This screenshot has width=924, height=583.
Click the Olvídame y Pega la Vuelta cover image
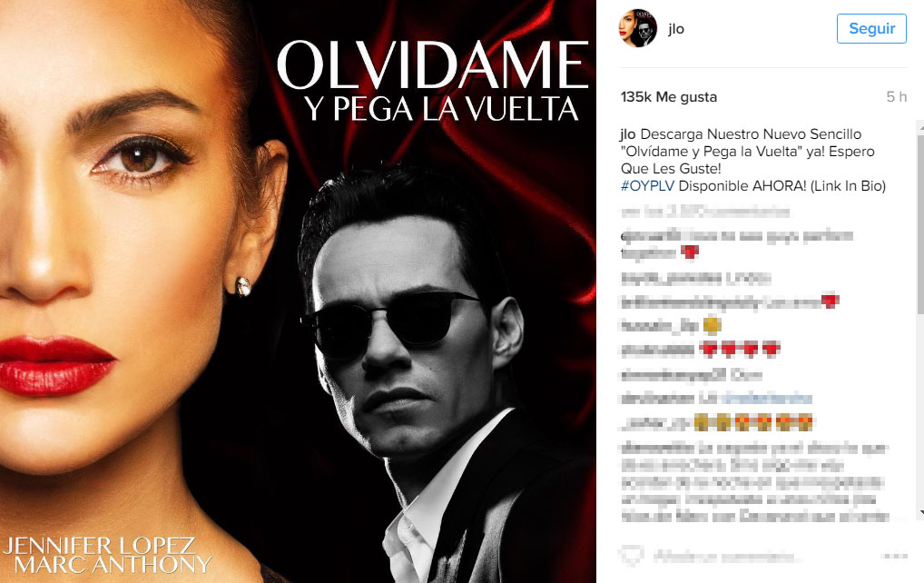pyautogui.click(x=298, y=291)
